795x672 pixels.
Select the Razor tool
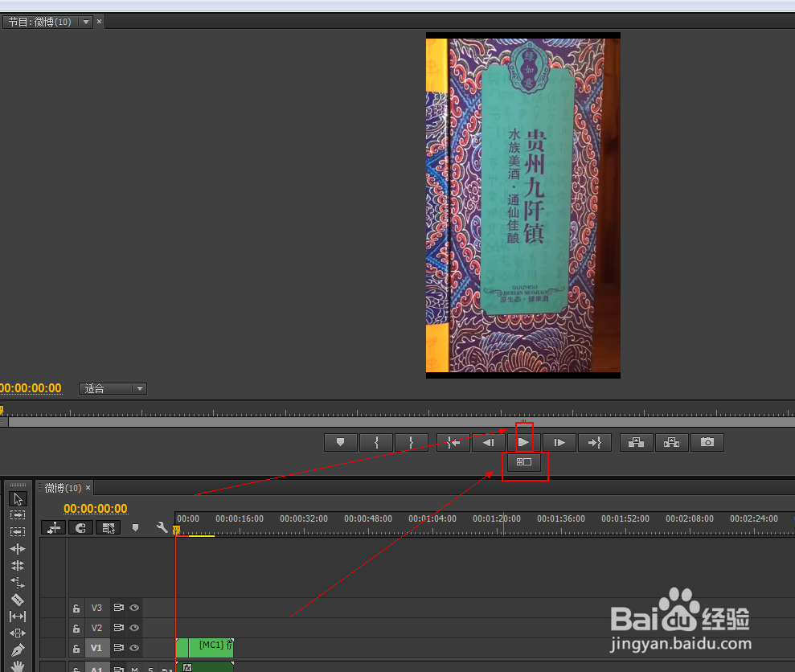pyautogui.click(x=18, y=600)
